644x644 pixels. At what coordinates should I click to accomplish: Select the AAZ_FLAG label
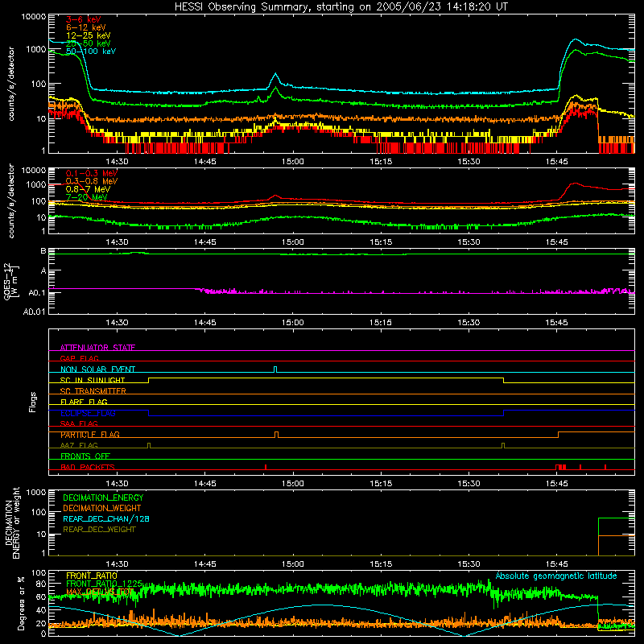79,445
